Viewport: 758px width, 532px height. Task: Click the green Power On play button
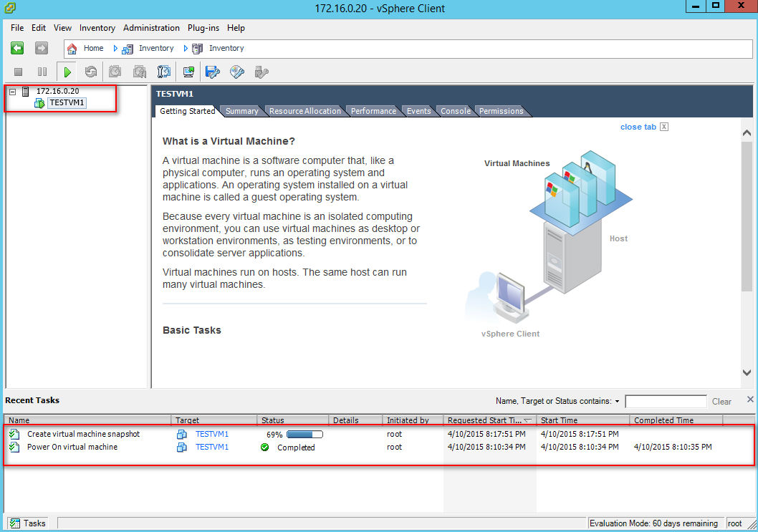pos(67,72)
